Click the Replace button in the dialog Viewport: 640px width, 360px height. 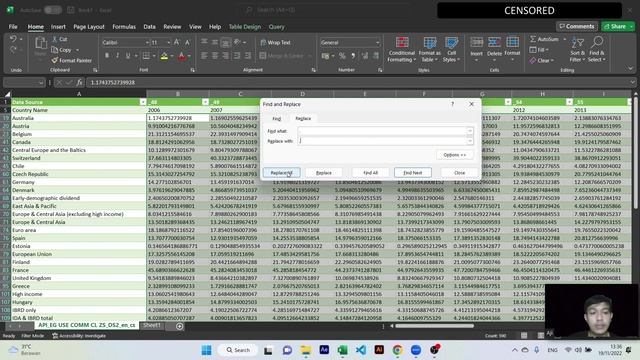324,173
